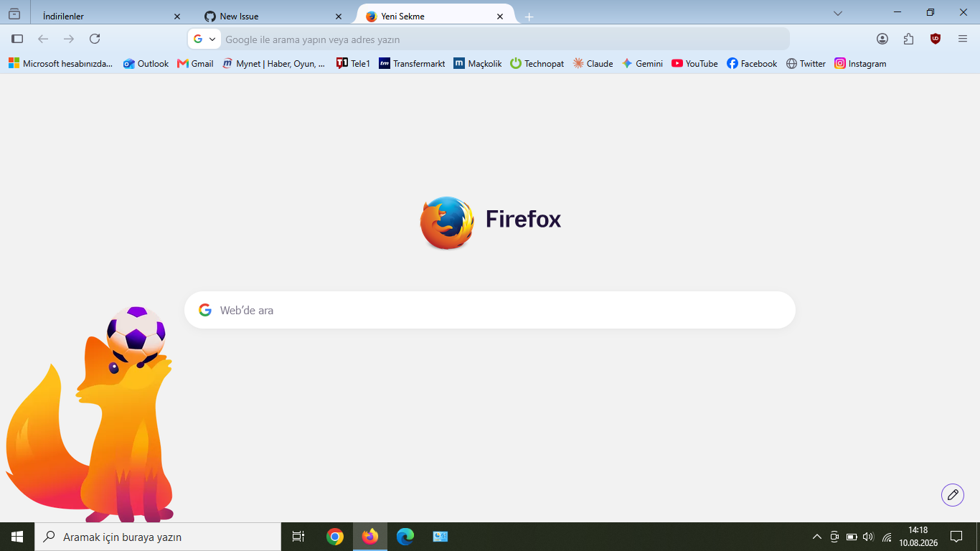Image resolution: width=980 pixels, height=551 pixels.
Task: Expand the list all tabs chevron
Action: (837, 14)
